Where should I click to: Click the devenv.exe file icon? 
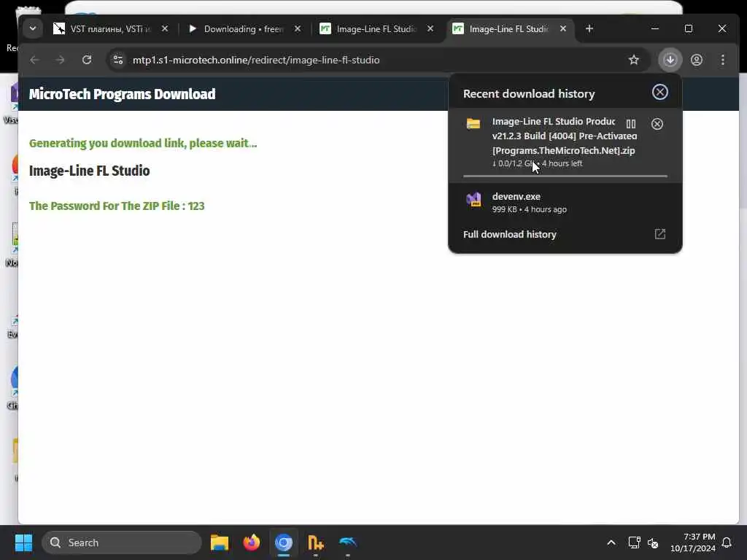point(473,200)
